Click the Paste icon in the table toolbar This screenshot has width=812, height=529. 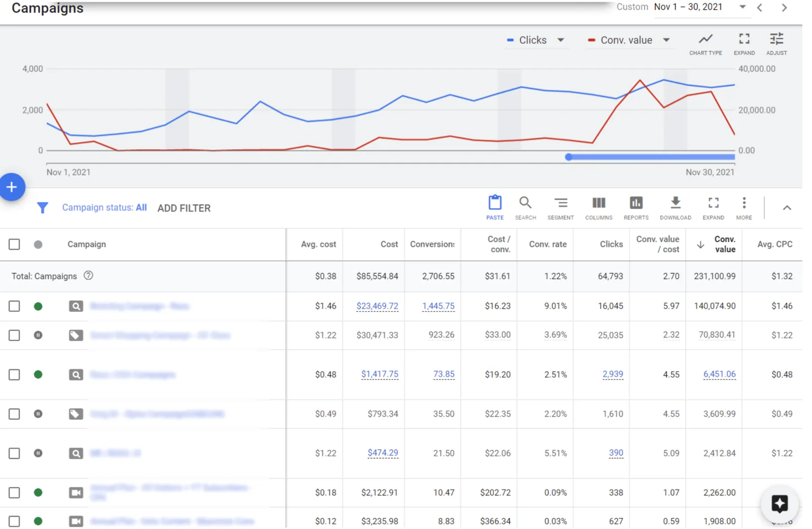click(495, 208)
